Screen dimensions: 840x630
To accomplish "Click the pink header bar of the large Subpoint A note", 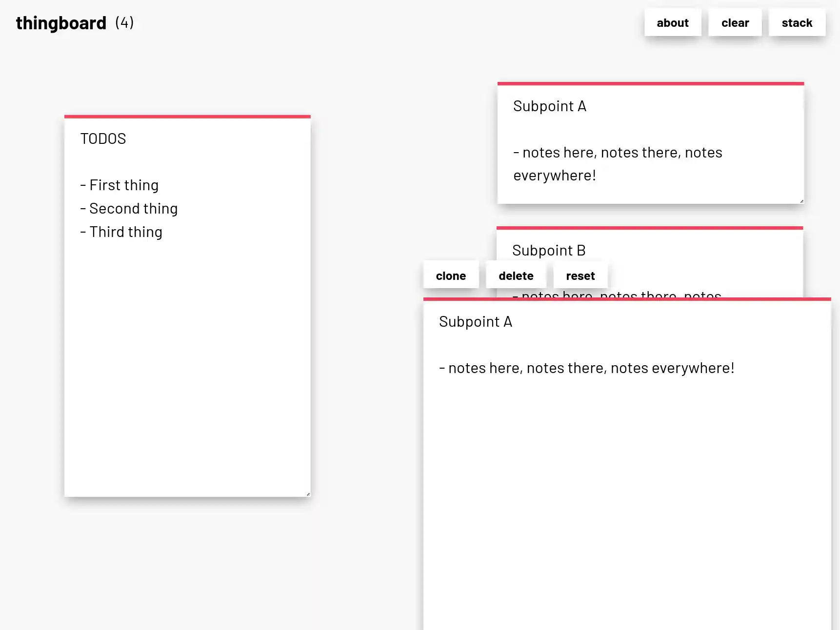I will pos(627,299).
